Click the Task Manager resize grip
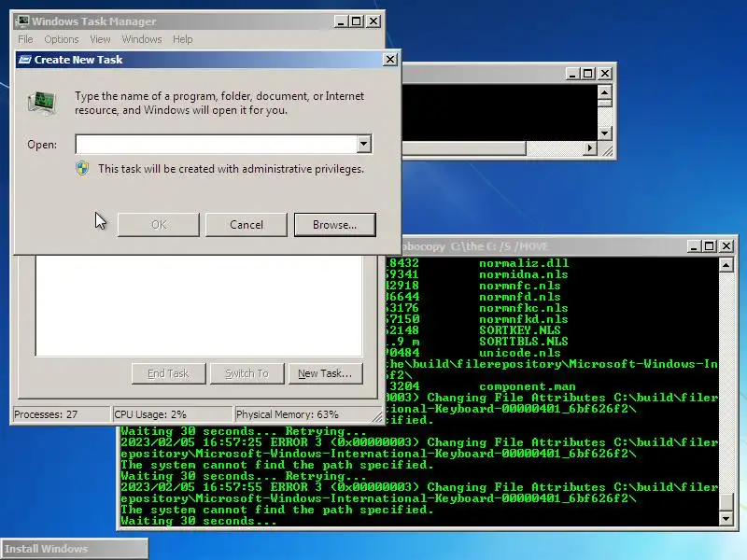 (377, 416)
